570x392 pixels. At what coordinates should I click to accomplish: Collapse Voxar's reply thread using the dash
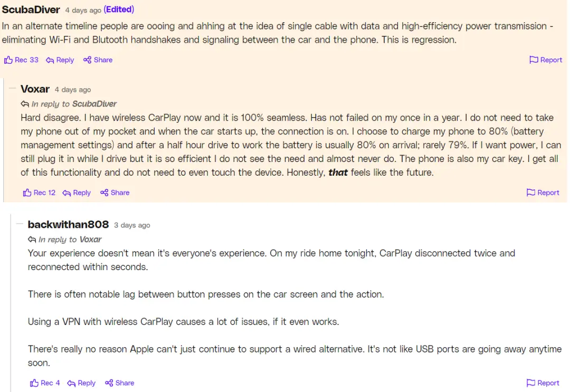pyautogui.click(x=13, y=89)
